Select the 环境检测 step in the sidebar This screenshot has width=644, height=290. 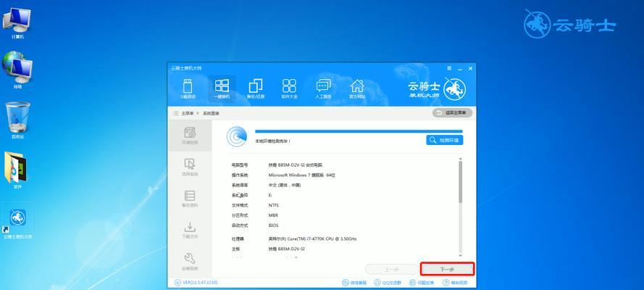click(190, 136)
